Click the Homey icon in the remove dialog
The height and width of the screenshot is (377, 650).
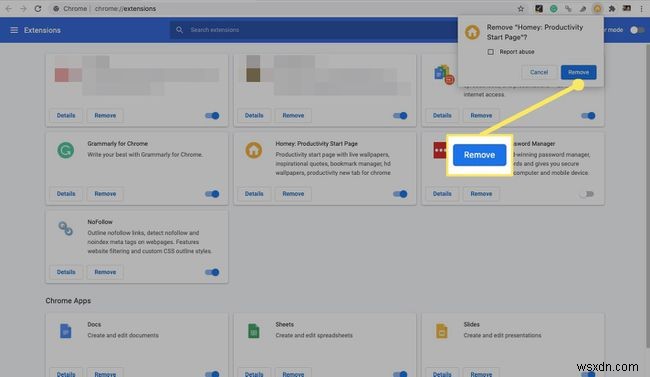[472, 32]
